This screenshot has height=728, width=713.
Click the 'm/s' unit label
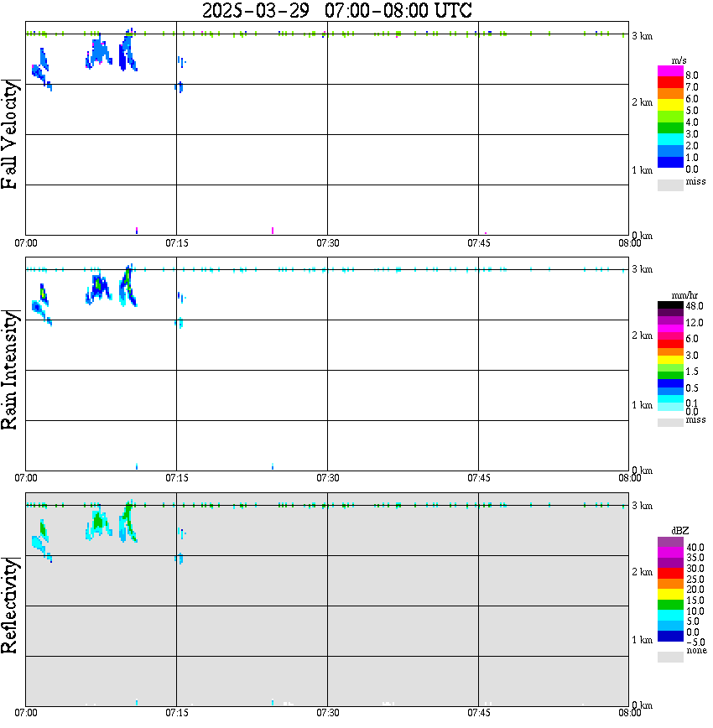tap(679, 60)
